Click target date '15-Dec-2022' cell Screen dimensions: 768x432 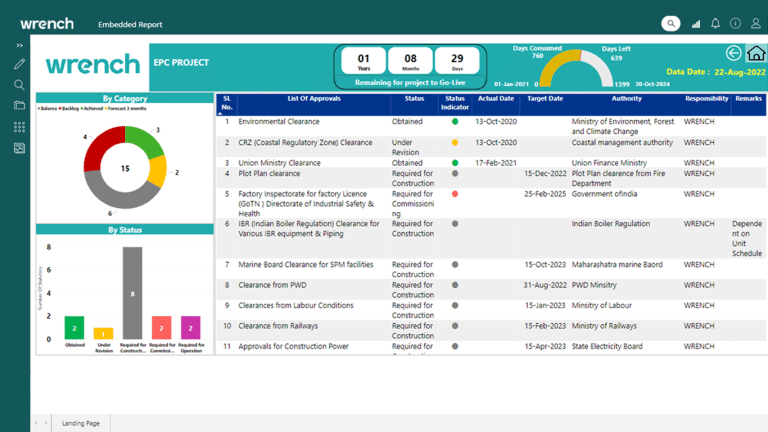pyautogui.click(x=545, y=173)
